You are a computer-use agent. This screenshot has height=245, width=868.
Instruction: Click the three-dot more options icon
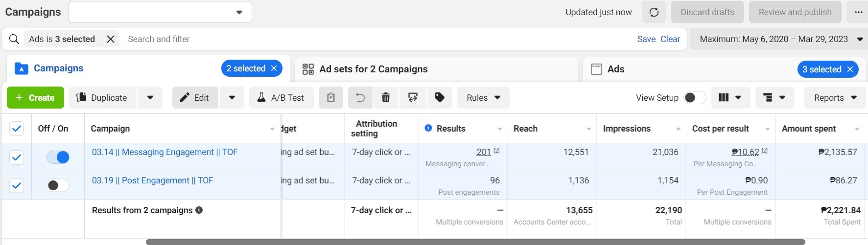click(858, 12)
